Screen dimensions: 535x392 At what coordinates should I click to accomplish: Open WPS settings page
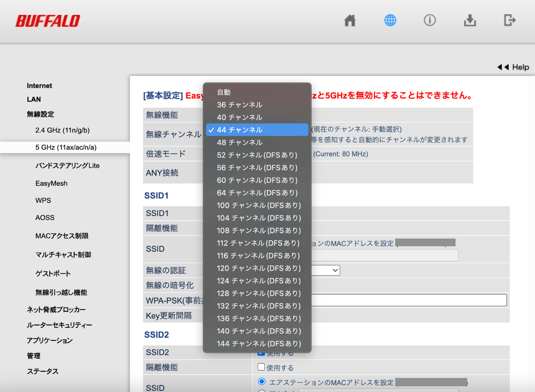pyautogui.click(x=43, y=200)
